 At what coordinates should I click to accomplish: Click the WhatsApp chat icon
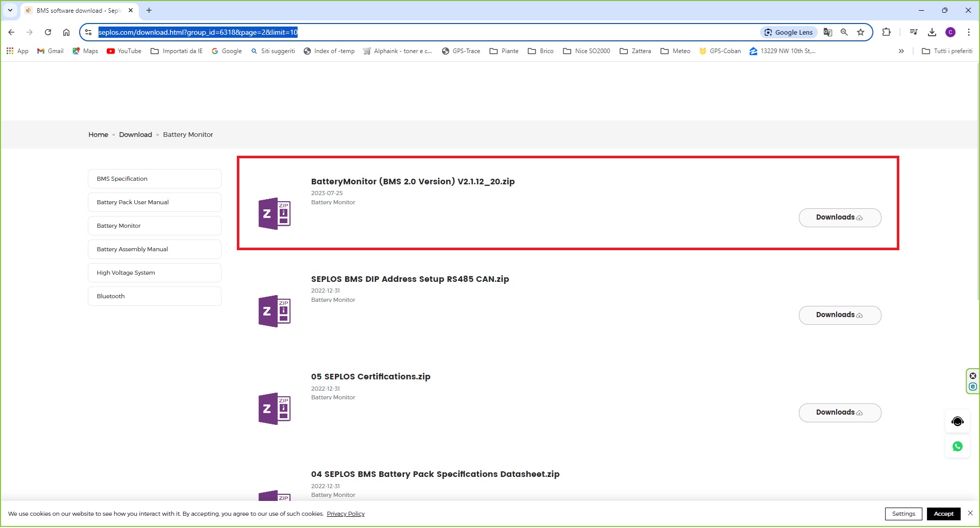(957, 447)
